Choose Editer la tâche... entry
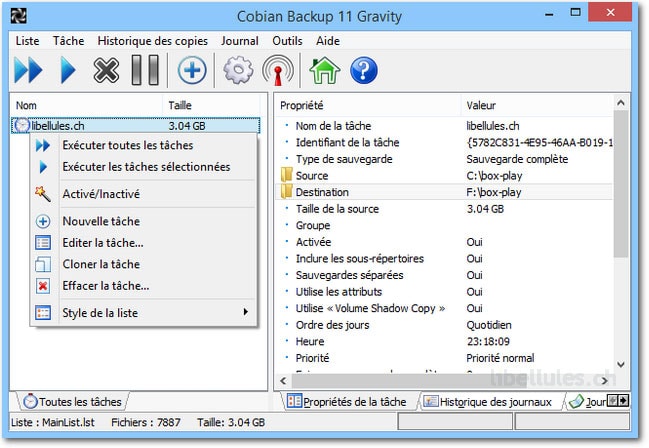The height and width of the screenshot is (448, 649). coord(144,243)
